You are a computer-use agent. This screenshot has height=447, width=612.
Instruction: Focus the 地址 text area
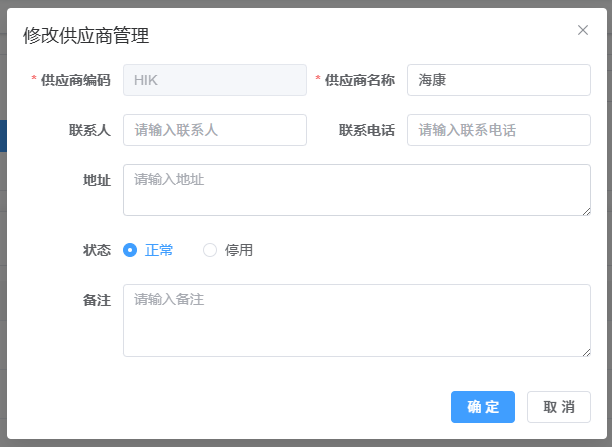(x=356, y=190)
